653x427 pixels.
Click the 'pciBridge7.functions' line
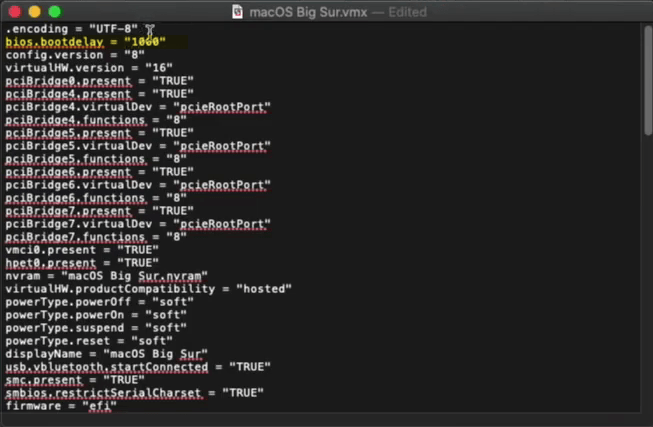point(96,237)
